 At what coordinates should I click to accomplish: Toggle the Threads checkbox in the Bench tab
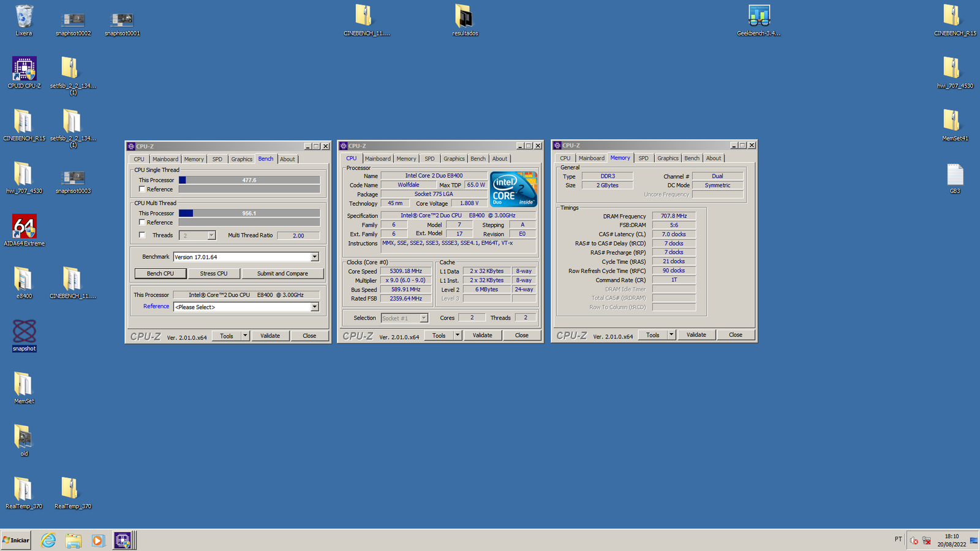142,235
